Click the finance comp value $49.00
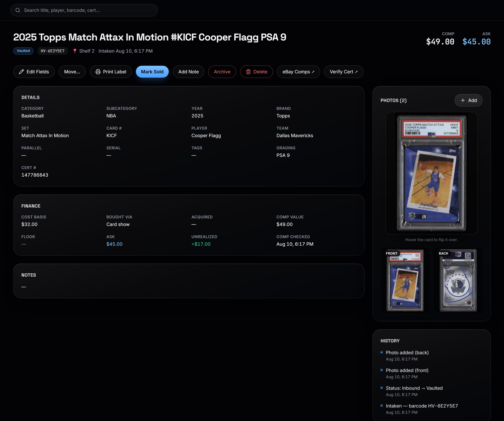The height and width of the screenshot is (421, 504). (x=285, y=224)
